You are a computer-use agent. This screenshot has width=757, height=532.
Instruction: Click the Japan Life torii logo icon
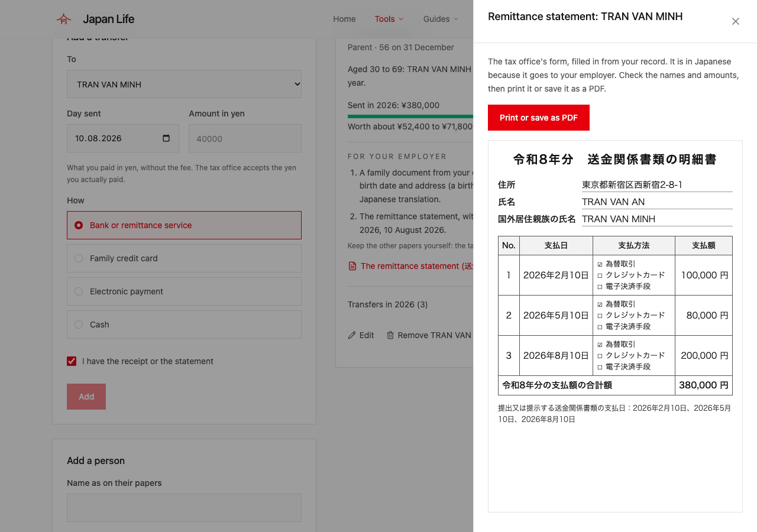point(64,19)
